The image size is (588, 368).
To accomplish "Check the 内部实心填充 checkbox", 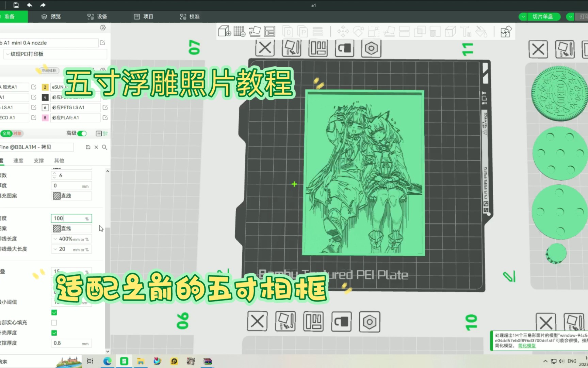I will (54, 323).
